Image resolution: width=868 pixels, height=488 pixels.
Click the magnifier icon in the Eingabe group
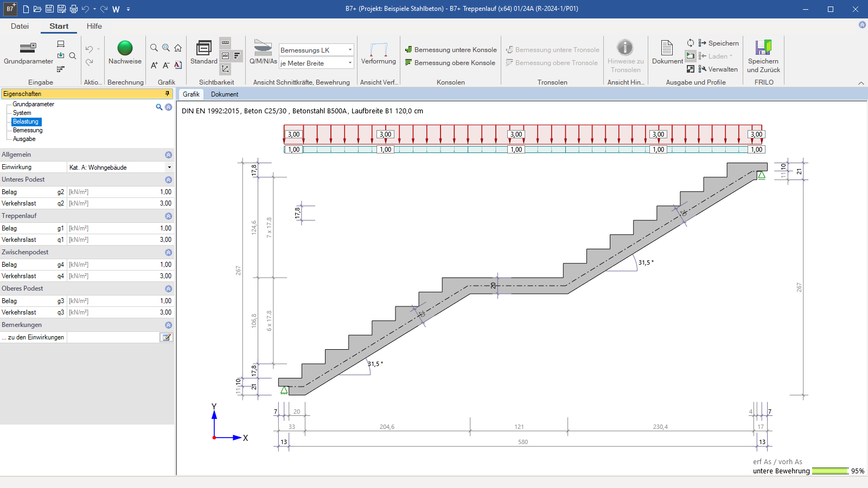pos(73,56)
